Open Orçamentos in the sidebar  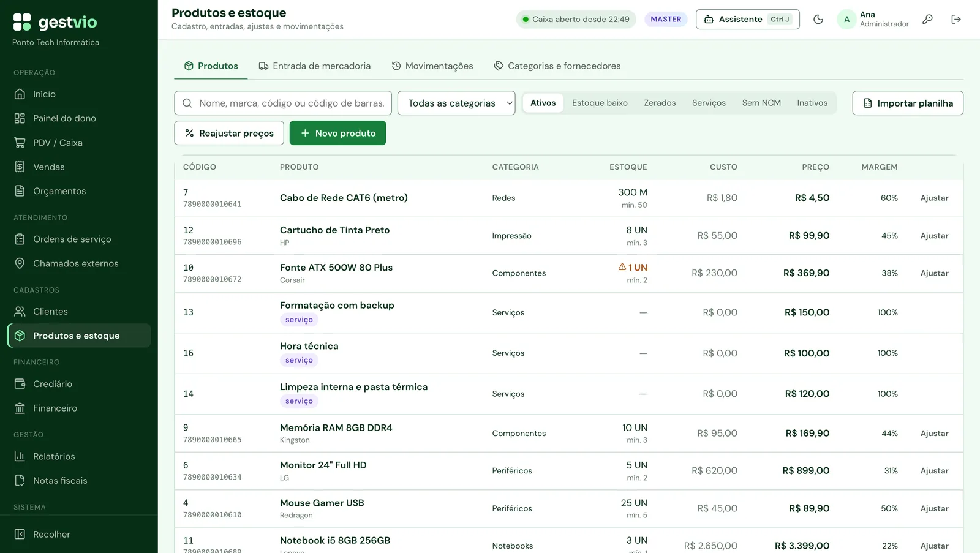pyautogui.click(x=78, y=191)
